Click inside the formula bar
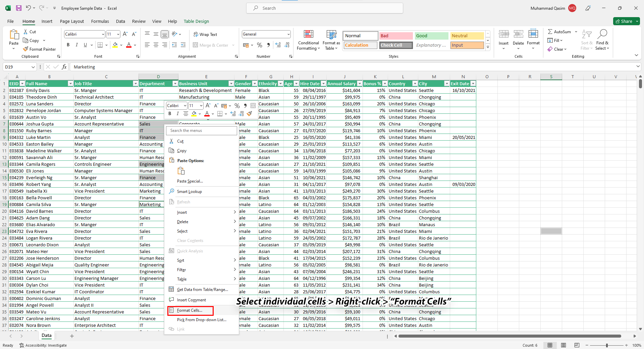 201,67
